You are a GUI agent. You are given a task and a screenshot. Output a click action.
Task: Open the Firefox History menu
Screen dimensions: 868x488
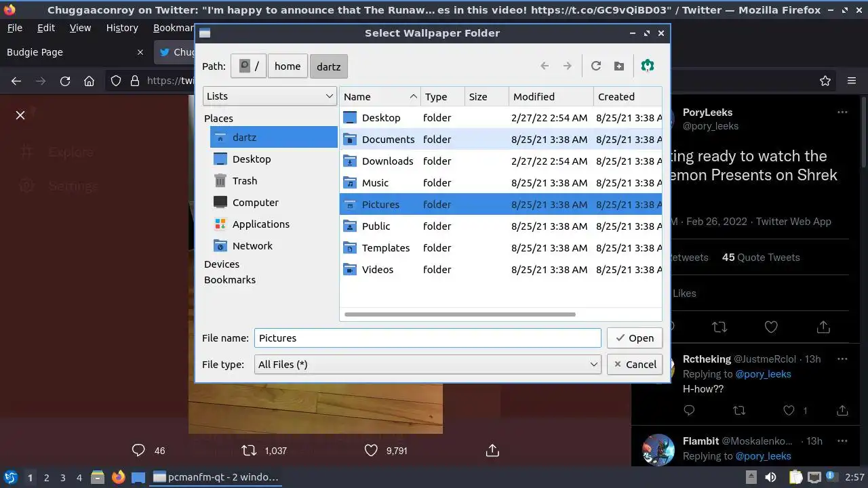click(x=122, y=28)
